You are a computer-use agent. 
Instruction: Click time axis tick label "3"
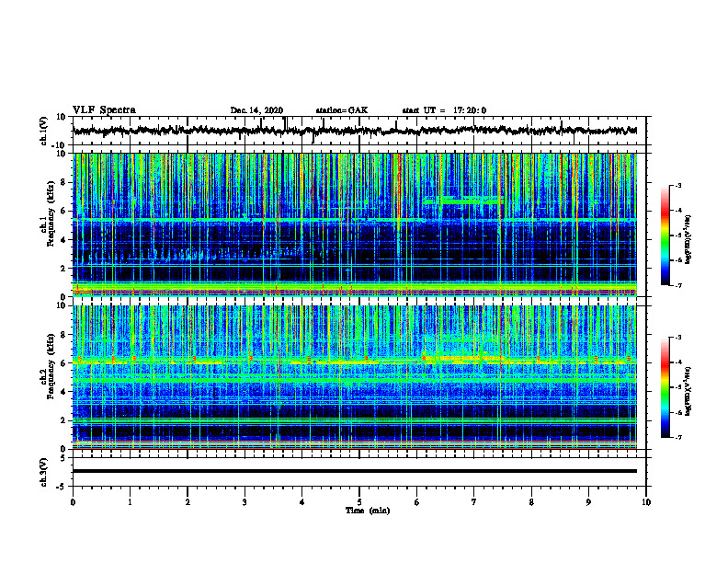tap(245, 502)
